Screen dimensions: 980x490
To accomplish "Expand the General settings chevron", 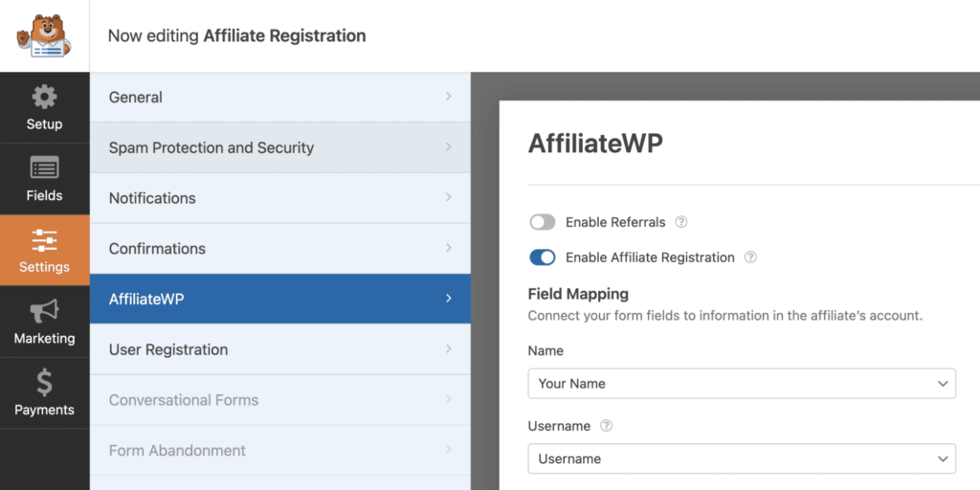I will tap(448, 97).
